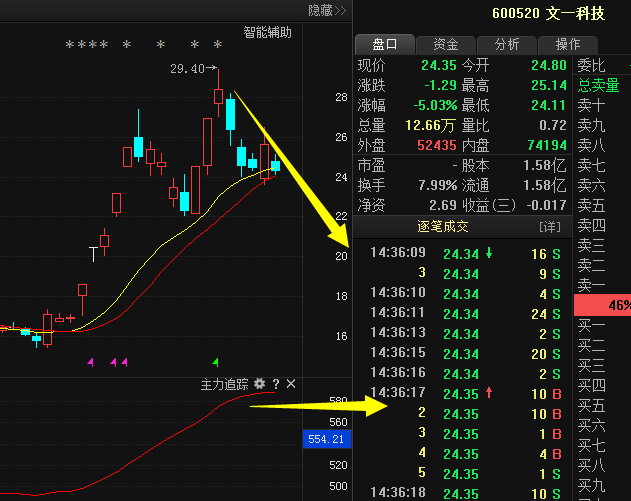
Task: Click the 最高 25.14 value
Action: (x=549, y=85)
